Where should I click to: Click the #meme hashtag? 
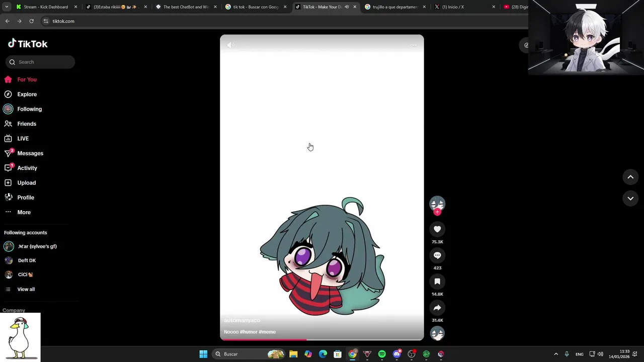(267, 332)
